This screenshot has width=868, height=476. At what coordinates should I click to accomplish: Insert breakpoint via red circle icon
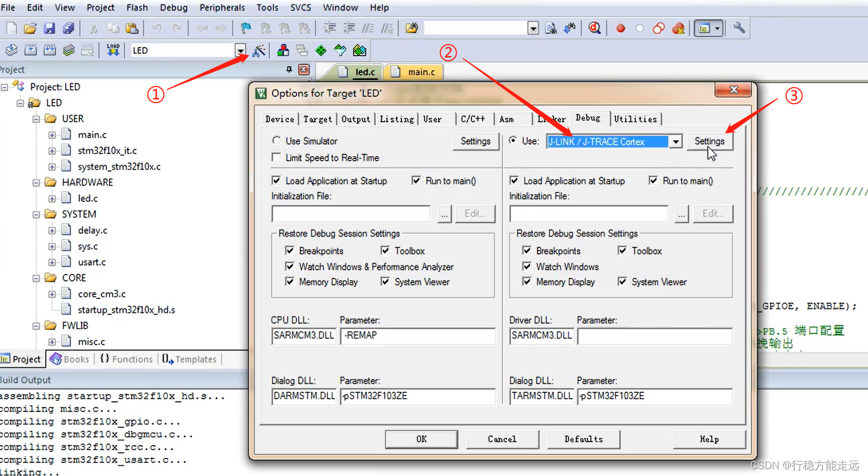pos(621,28)
